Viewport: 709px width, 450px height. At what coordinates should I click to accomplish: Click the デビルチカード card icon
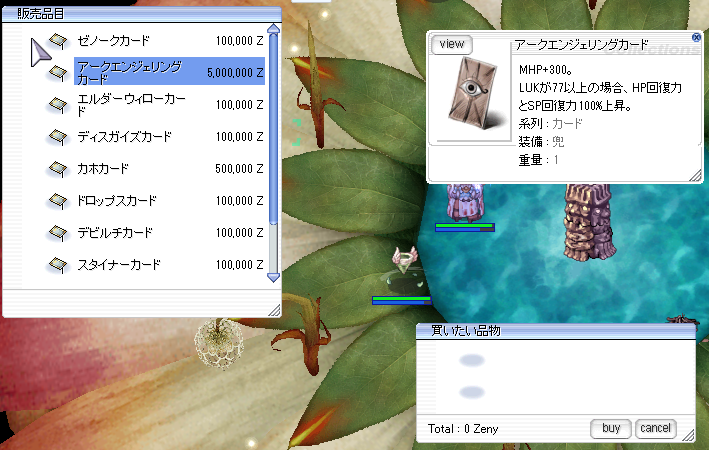59,233
